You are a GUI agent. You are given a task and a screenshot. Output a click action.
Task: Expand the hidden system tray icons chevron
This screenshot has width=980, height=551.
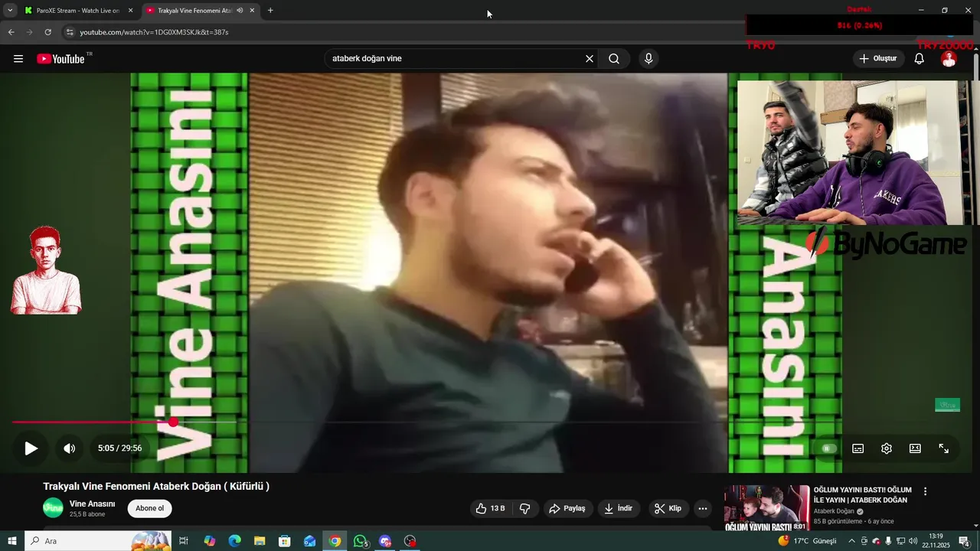point(851,541)
